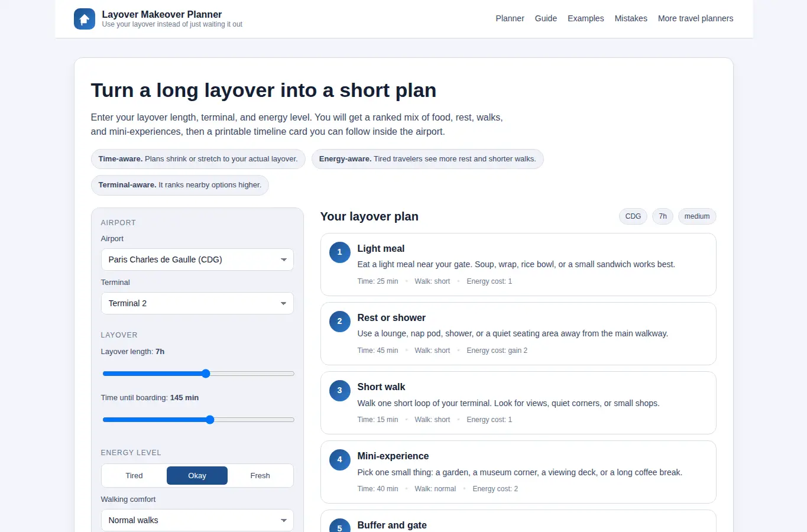Image resolution: width=807 pixels, height=532 pixels.
Task: Click 'Time: 45 min' in Rest or shower card
Action: point(378,351)
